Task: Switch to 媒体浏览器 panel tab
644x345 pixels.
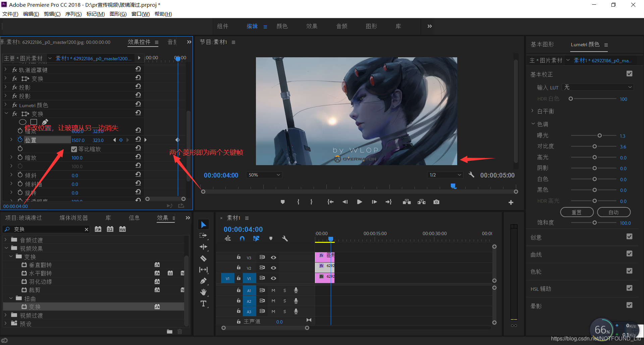Action: click(74, 218)
